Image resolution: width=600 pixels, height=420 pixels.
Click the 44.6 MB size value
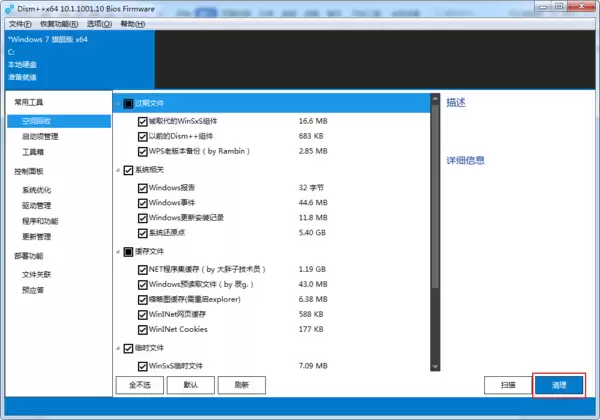313,203
